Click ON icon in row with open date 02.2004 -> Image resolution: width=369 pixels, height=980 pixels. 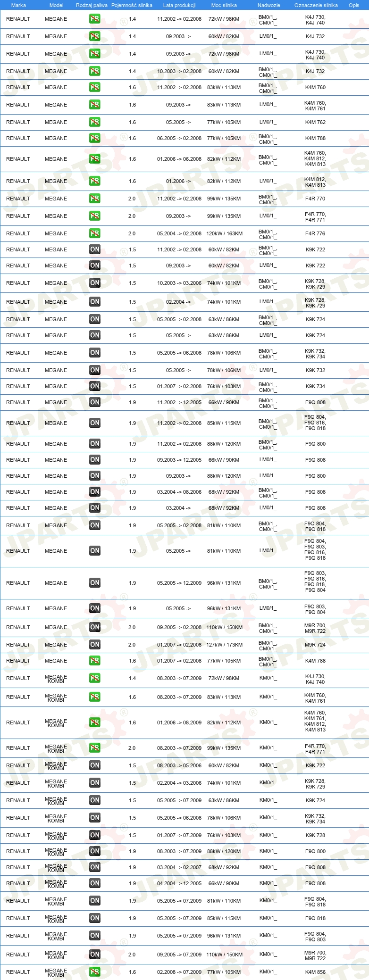pyautogui.click(x=94, y=302)
